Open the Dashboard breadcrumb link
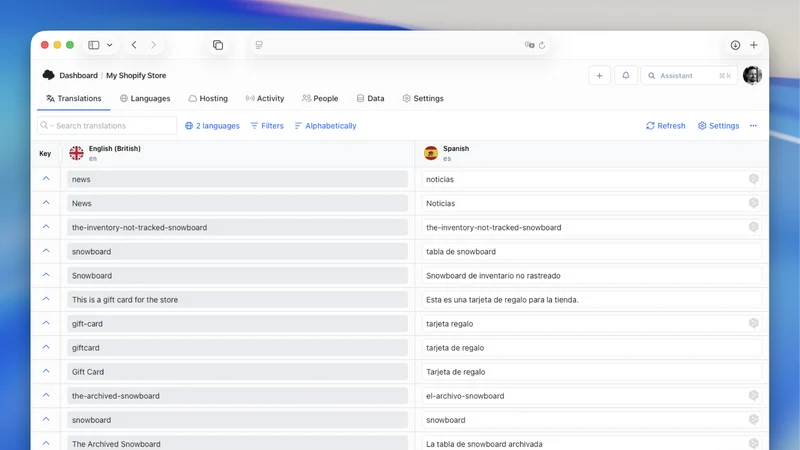This screenshot has height=450, width=800. click(78, 75)
